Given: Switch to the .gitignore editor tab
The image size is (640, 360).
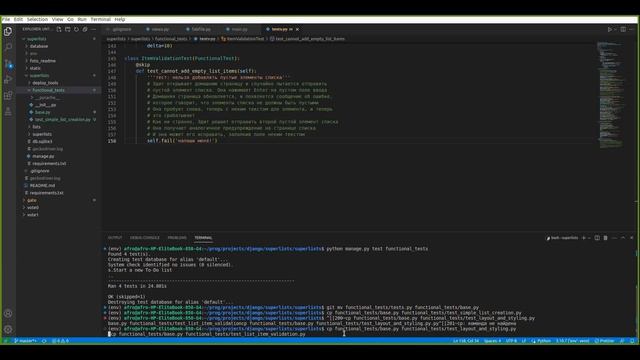Looking at the screenshot, I should tap(122, 29).
